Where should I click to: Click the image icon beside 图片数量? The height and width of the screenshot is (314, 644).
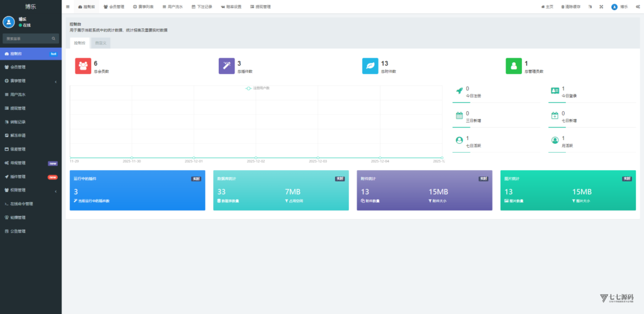[506, 201]
